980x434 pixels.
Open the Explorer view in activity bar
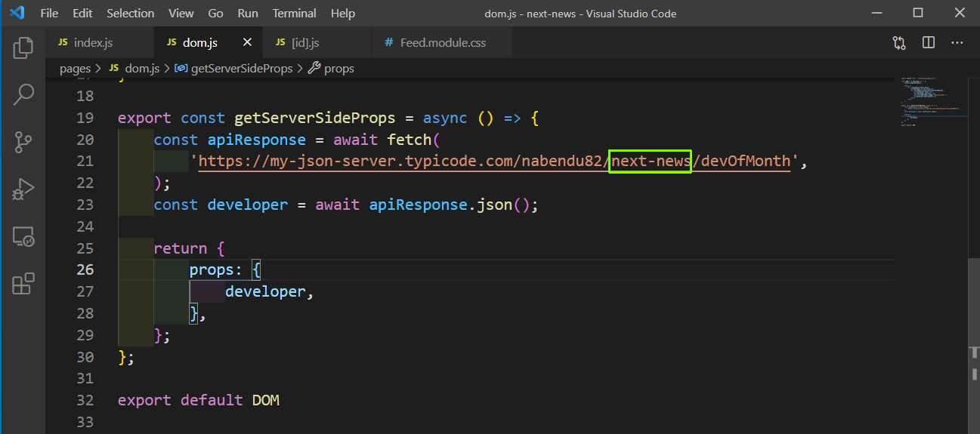23,48
